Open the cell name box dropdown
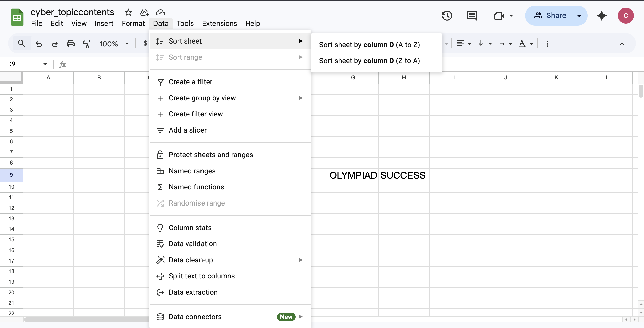The width and height of the screenshot is (644, 328). (45, 64)
